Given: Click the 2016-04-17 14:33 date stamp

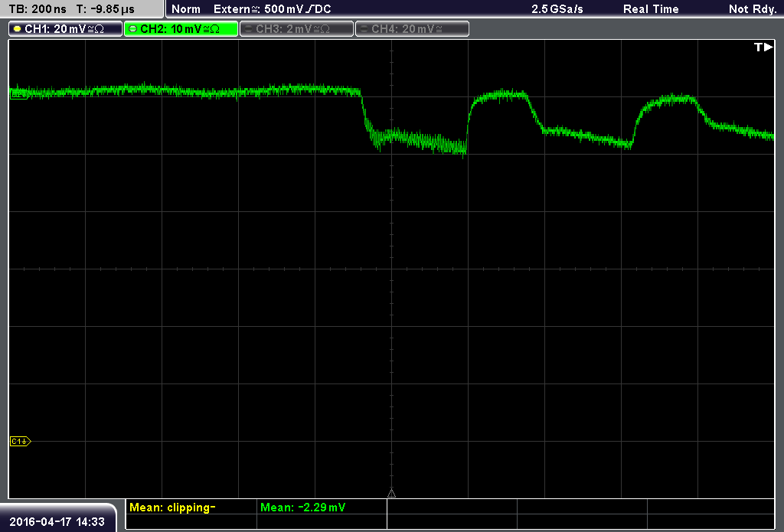Looking at the screenshot, I should tap(57, 522).
